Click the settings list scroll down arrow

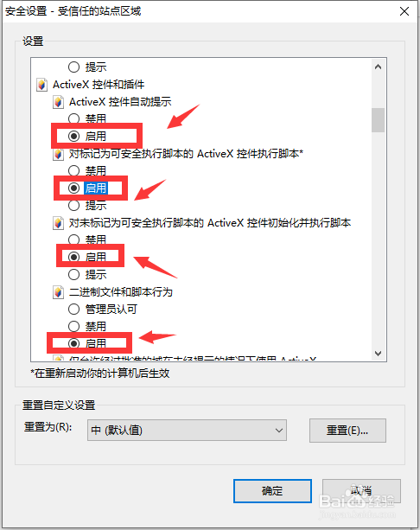coord(379,354)
